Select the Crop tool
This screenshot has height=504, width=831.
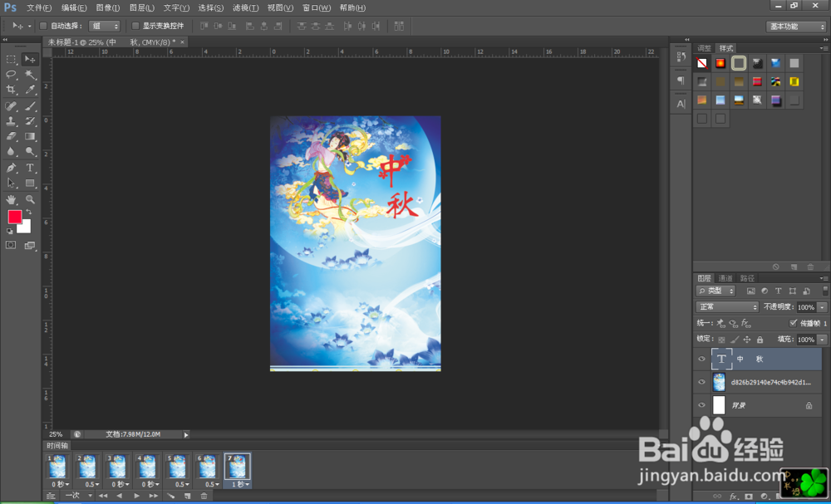point(11,90)
